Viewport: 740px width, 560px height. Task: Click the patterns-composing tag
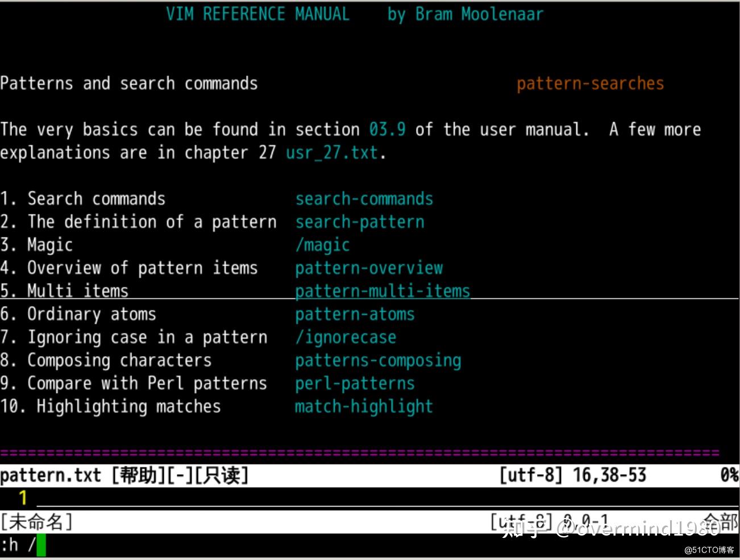click(378, 360)
